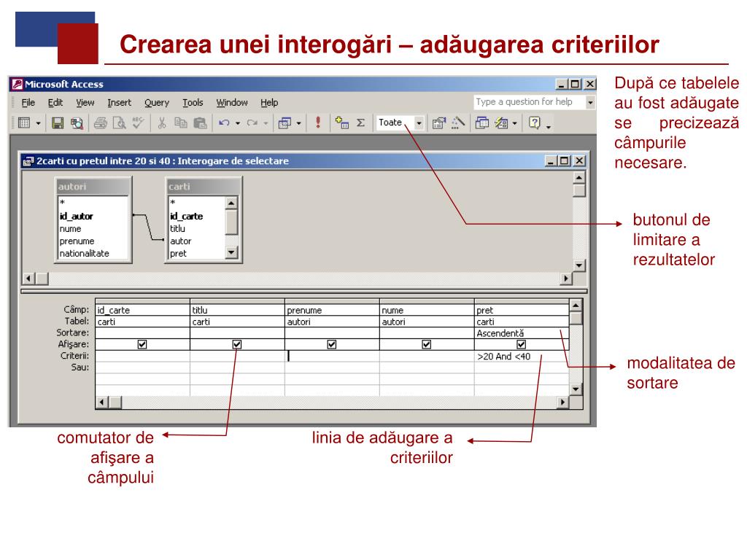Screen dimensions: 747x560
Task: Open the View menu
Action: 85,102
